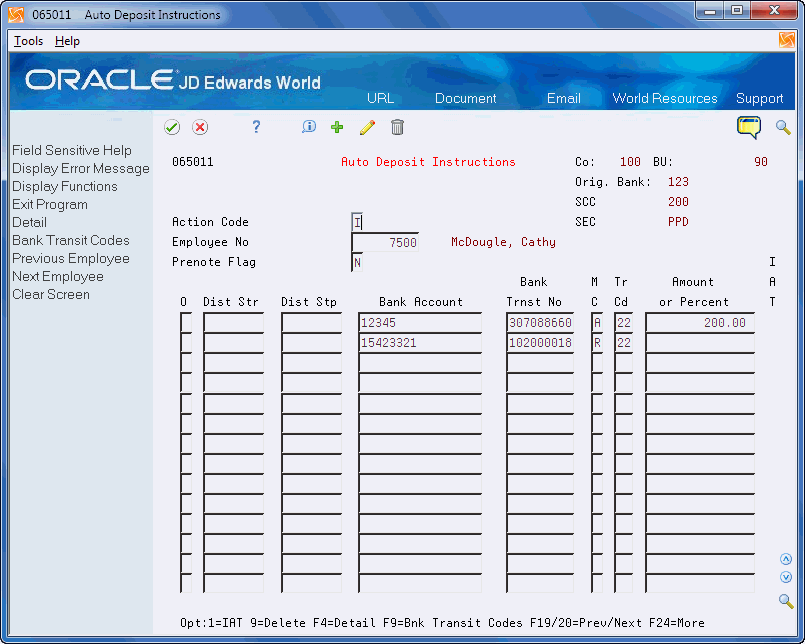The width and height of the screenshot is (805, 644).
Task: Click the MC field containing A
Action: (597, 323)
